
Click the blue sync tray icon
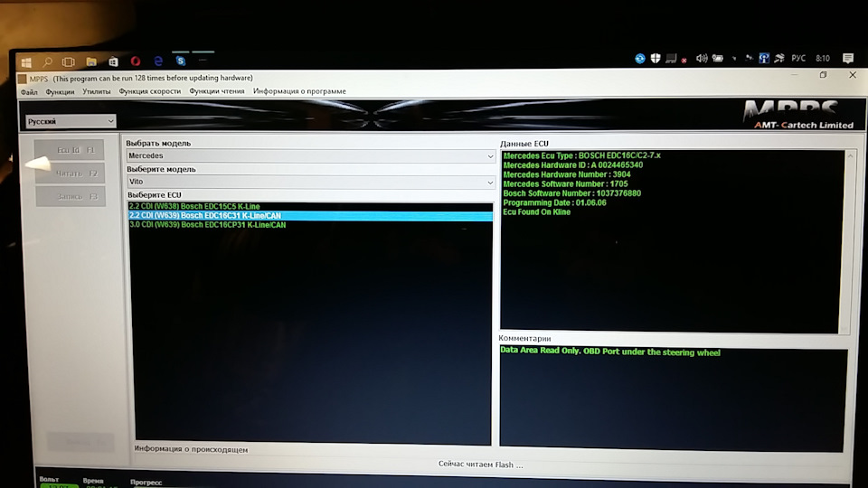coord(640,58)
